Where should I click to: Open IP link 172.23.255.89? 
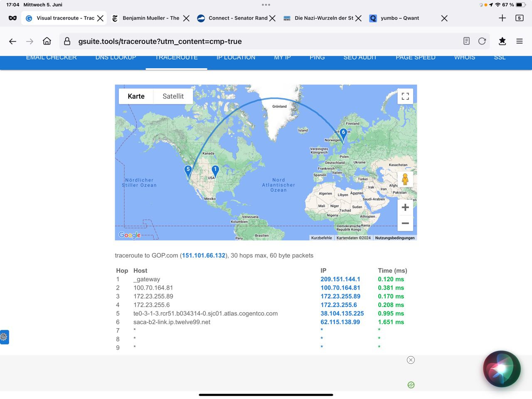[340, 296]
